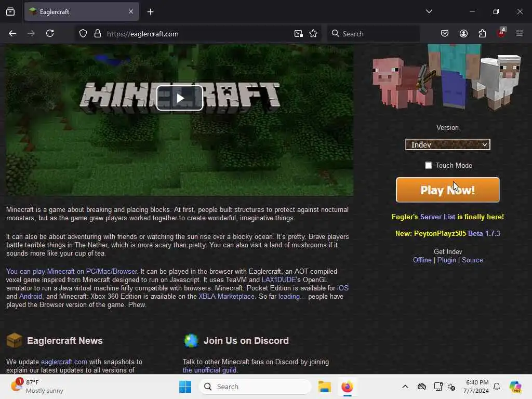Click the Join Us on Discord heading
The width and height of the screenshot is (532, 399).
point(246,341)
